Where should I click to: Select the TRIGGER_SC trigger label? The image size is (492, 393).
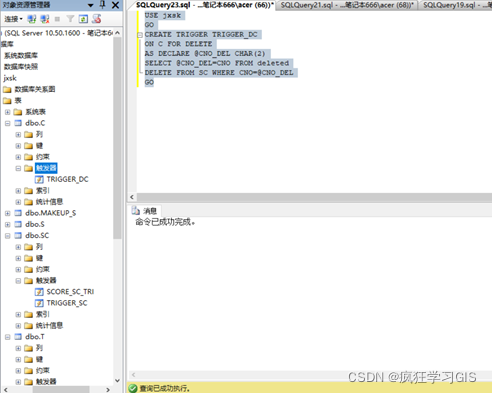(67, 303)
